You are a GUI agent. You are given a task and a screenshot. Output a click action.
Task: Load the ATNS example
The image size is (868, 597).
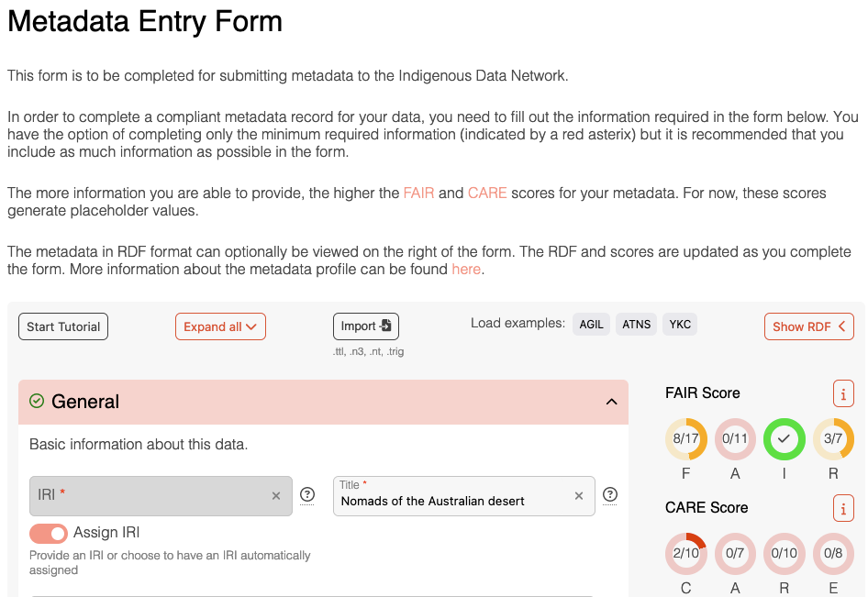[636, 325]
